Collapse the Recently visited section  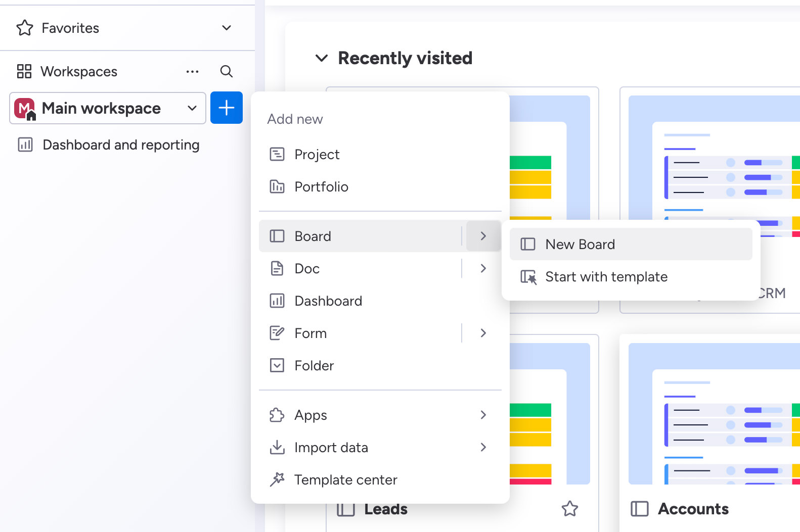[322, 58]
